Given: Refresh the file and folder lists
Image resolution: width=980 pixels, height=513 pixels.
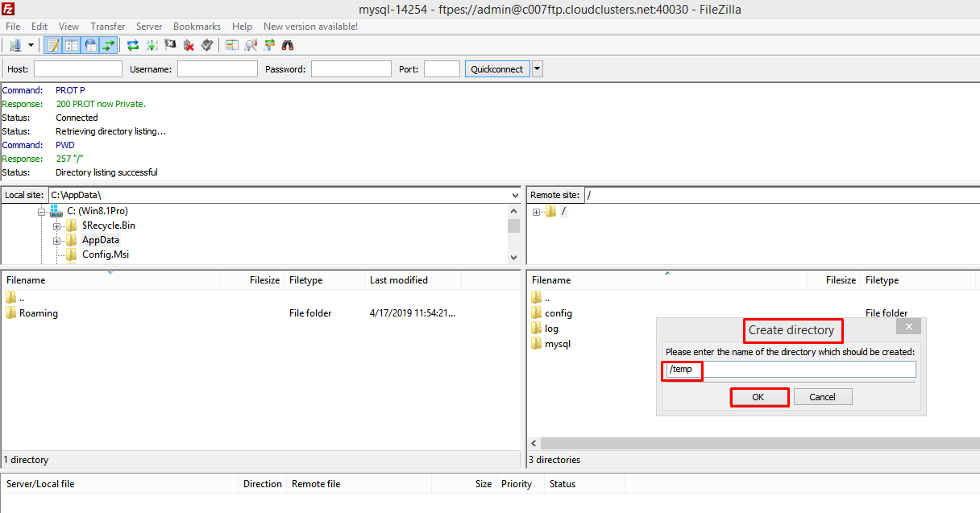Looking at the screenshot, I should 133,45.
